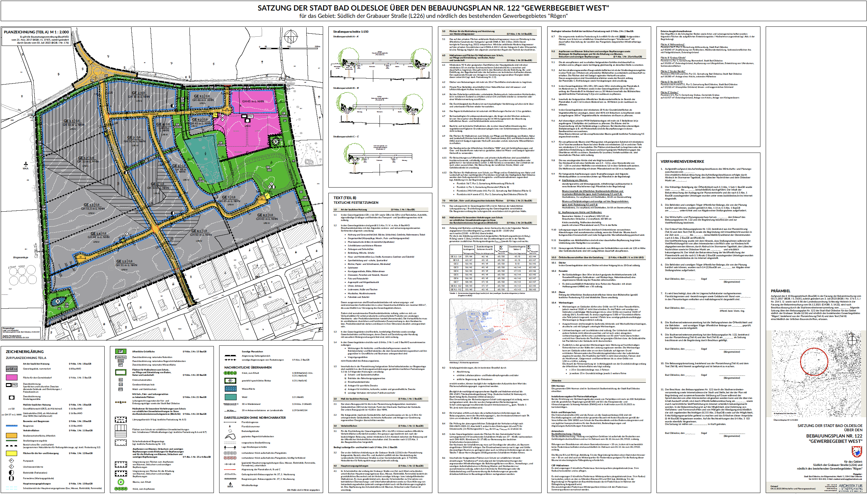Pick the orange Straßenverkehrsfläche swatch
868x494 pixels.
click(x=12, y=435)
